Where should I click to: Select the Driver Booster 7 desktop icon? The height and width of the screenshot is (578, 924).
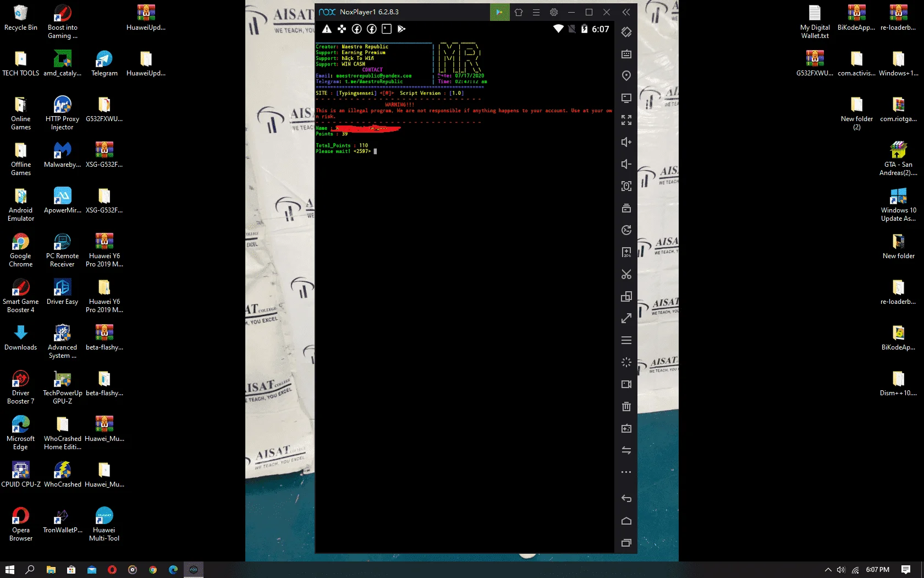pos(21,388)
